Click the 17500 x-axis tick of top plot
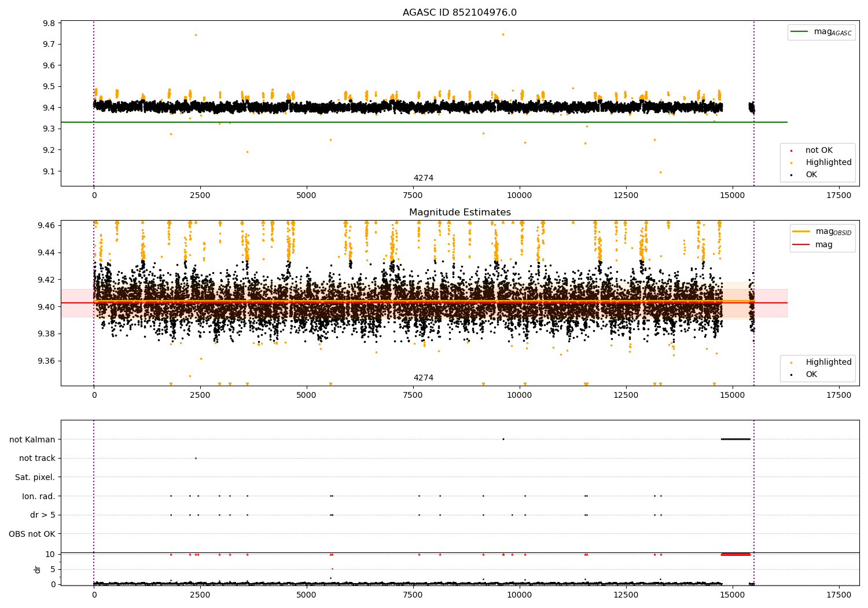 (x=838, y=196)
